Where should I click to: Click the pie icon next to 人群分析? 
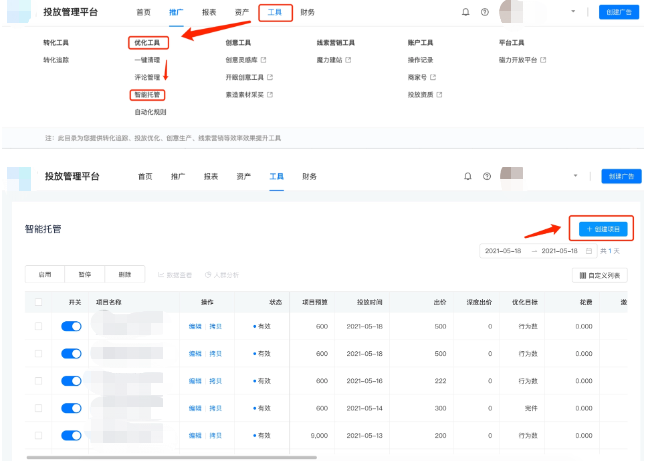click(208, 275)
